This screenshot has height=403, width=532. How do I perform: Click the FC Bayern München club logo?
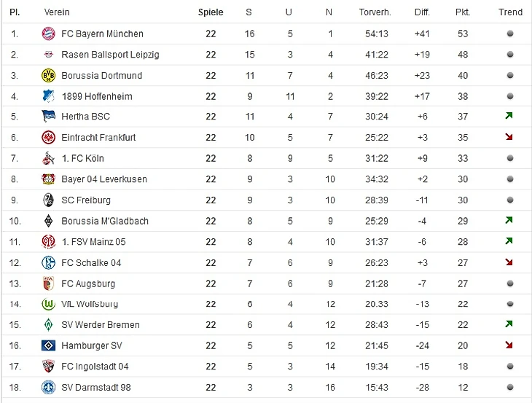click(x=48, y=34)
